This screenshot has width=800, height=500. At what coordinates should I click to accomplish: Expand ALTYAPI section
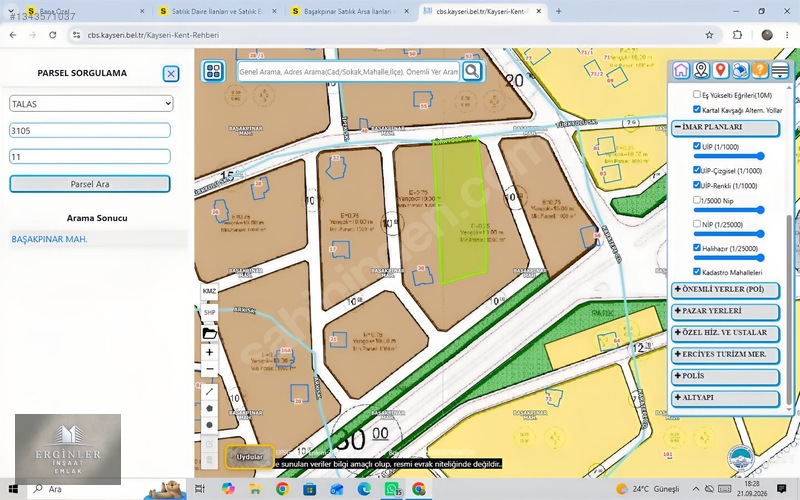(x=725, y=398)
